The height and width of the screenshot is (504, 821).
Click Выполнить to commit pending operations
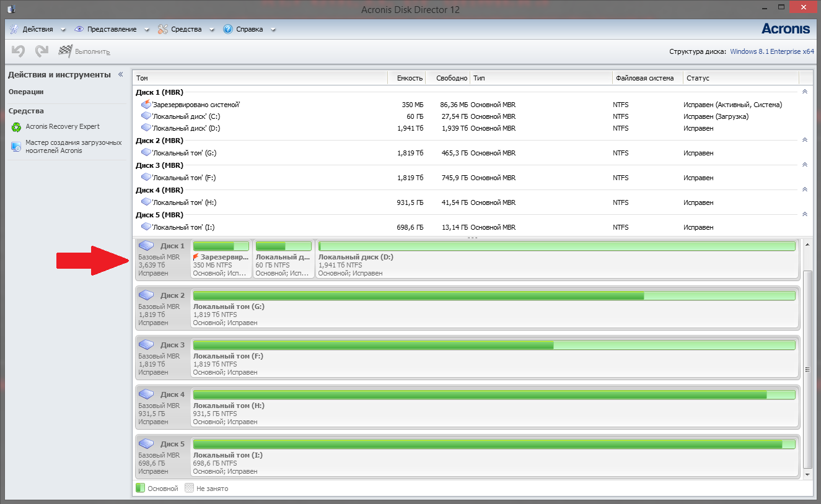pos(84,51)
